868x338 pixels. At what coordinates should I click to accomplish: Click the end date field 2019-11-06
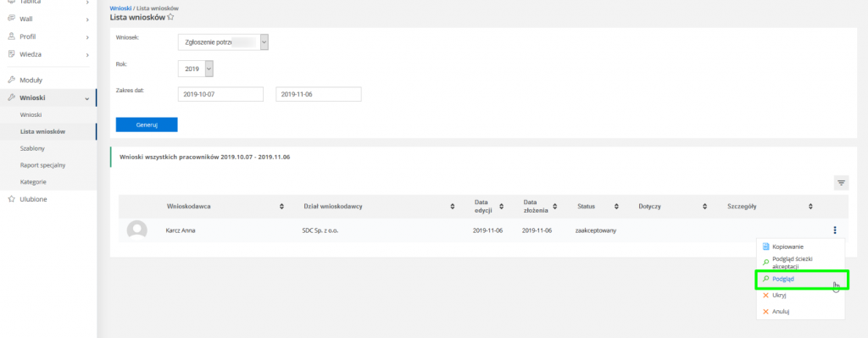click(319, 94)
